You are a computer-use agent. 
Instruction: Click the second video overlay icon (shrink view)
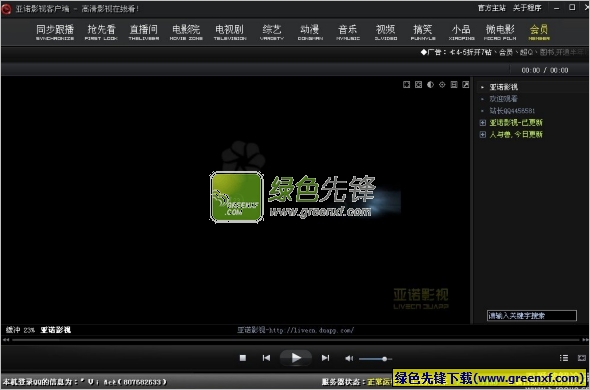[418, 85]
